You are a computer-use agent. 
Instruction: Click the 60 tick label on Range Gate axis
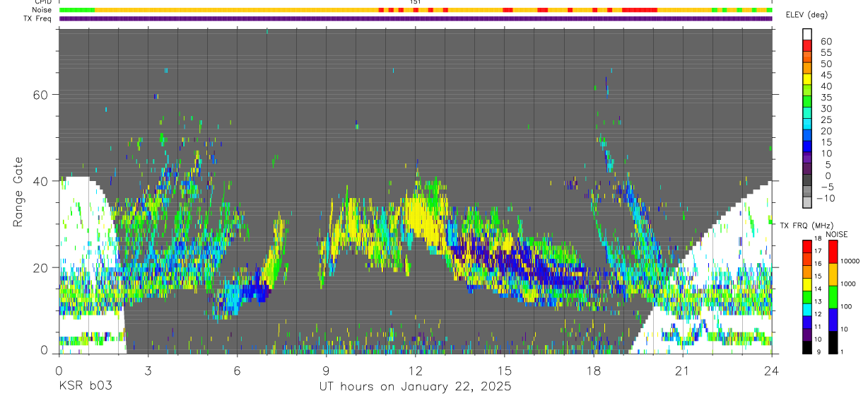(42, 95)
